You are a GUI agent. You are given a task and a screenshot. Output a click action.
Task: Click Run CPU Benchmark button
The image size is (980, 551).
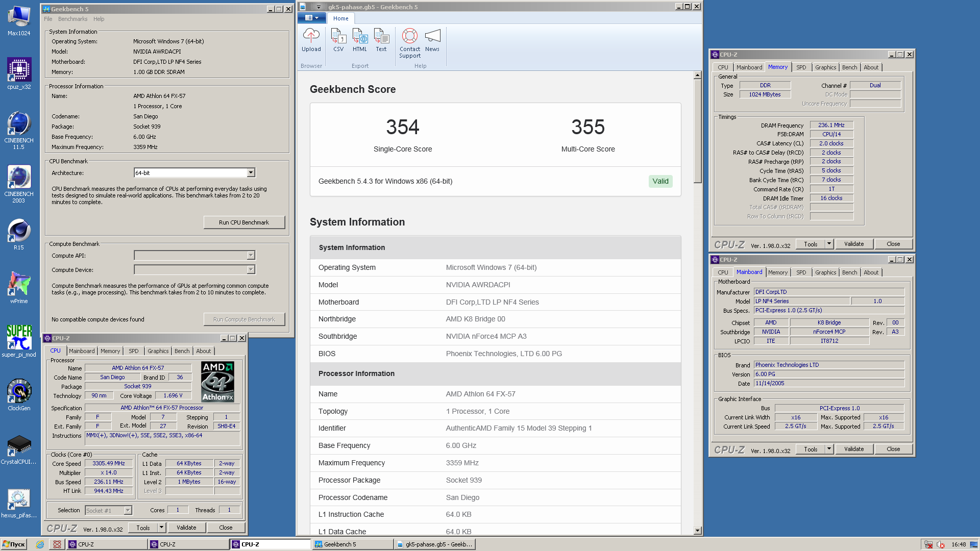(x=244, y=222)
